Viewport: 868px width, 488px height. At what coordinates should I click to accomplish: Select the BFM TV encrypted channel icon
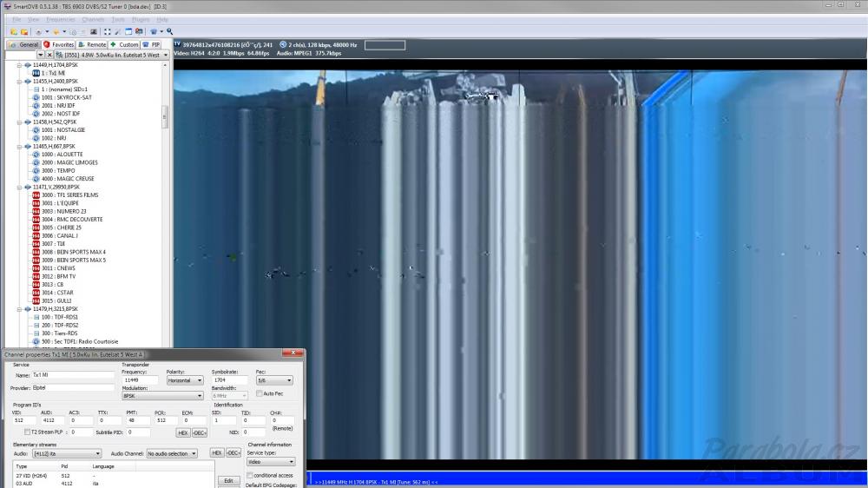(36, 276)
